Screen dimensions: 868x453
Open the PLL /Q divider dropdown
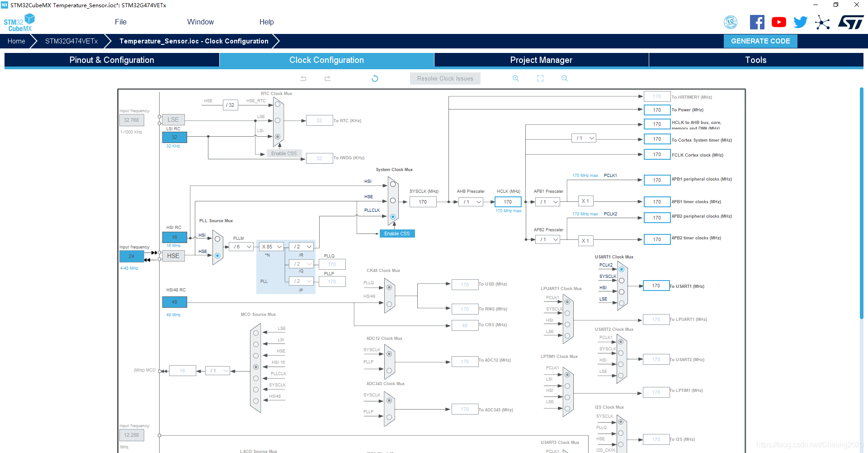coord(301,264)
